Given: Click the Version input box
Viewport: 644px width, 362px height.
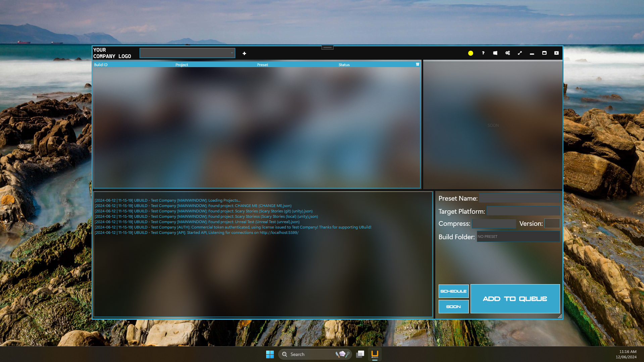Looking at the screenshot, I should 552,224.
